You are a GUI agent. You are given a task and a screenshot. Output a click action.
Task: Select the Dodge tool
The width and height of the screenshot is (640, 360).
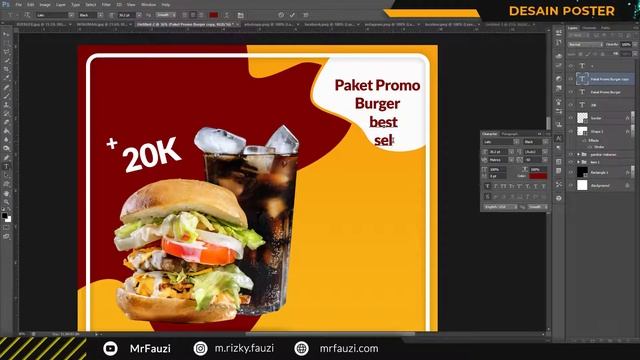point(7,149)
